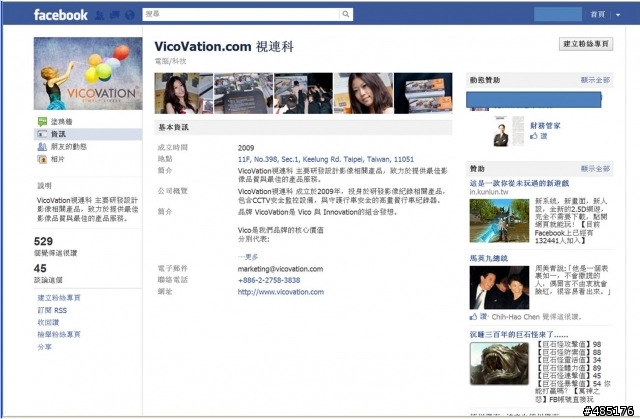Click the 朋友的動態 people icon
Screen dimensions: 640x419
click(42, 146)
